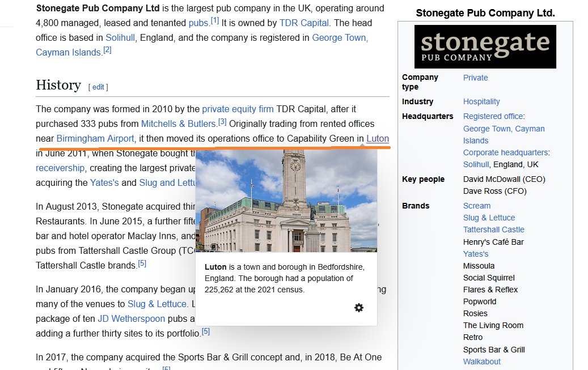Open the page preview settings gear

(359, 308)
